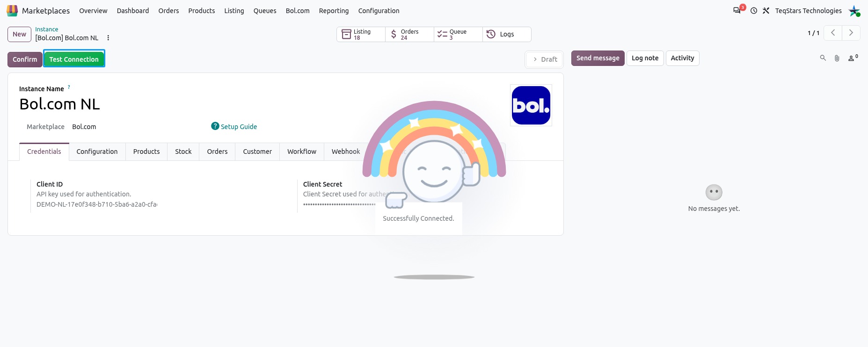Go to previous record arrow
Screen dimensions: 868x347
click(x=833, y=33)
